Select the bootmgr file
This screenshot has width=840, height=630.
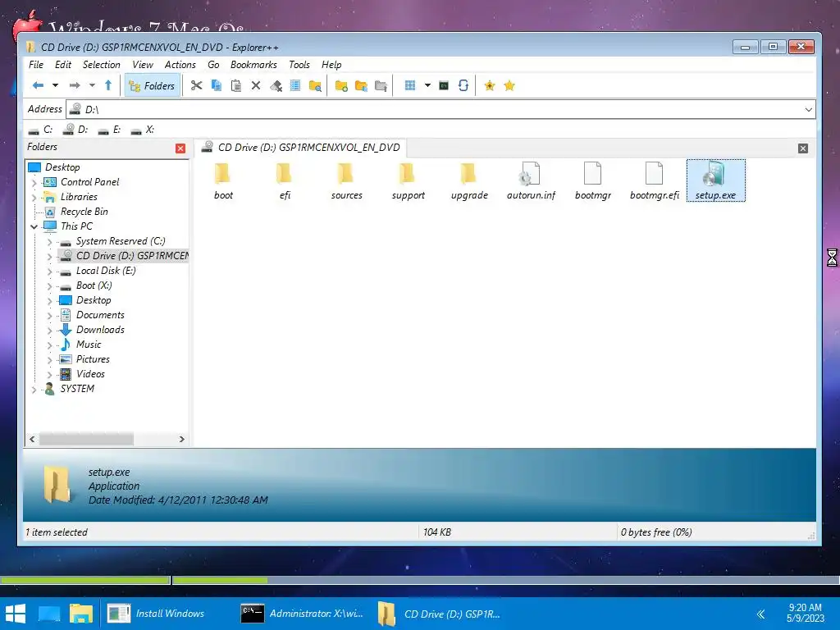click(592, 181)
